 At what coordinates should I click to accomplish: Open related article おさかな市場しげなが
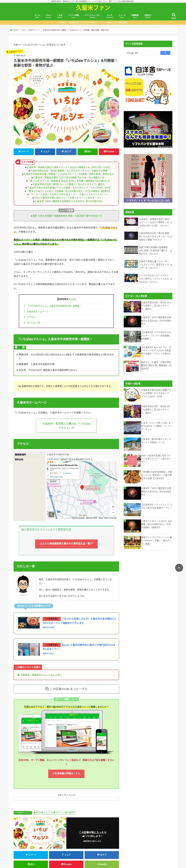pyautogui.click(x=66, y=623)
